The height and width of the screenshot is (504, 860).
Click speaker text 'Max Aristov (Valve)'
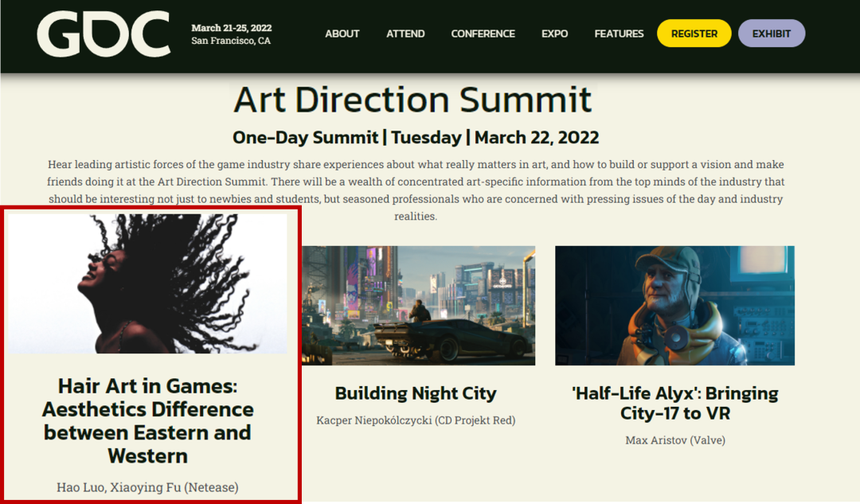tap(675, 440)
